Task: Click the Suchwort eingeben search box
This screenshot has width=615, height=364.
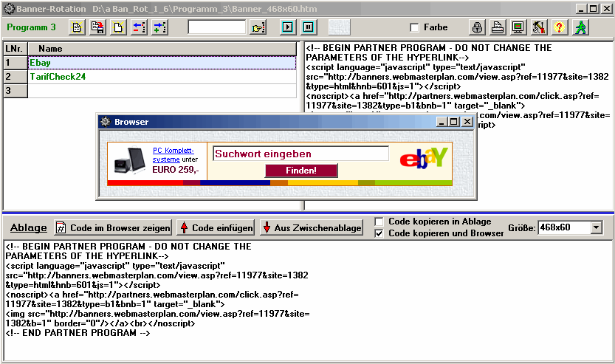Action: (x=300, y=154)
